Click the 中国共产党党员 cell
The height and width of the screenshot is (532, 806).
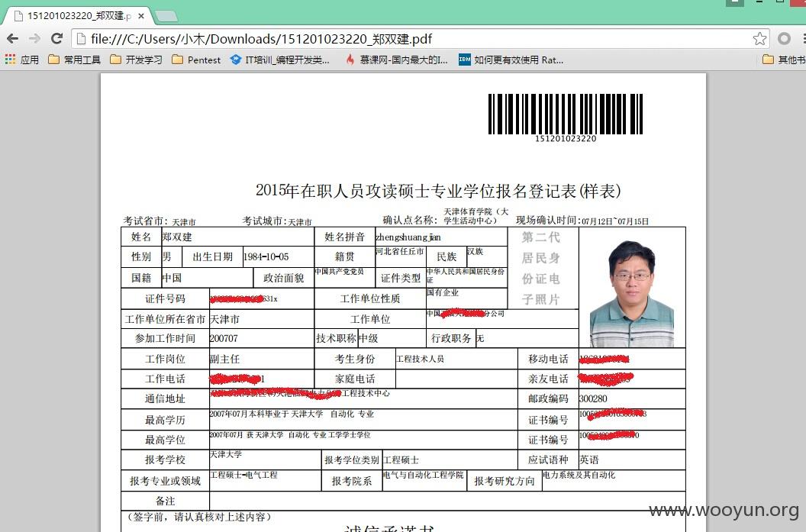pyautogui.click(x=339, y=272)
